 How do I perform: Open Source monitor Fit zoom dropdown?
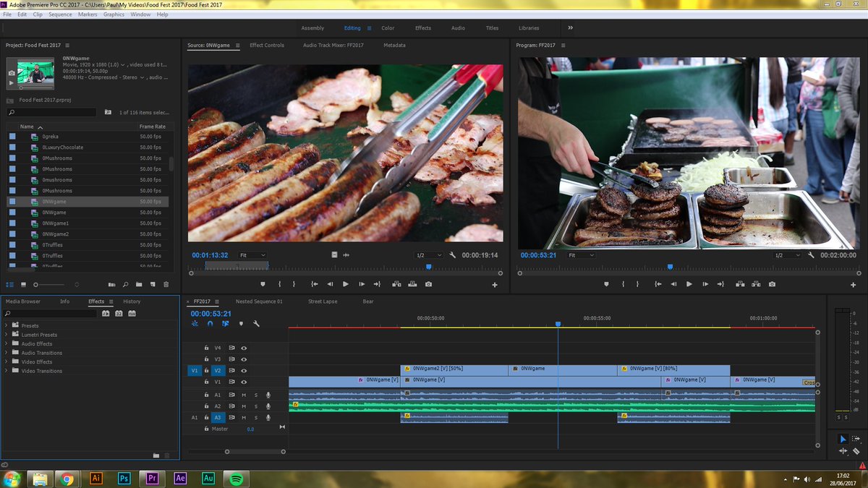point(252,255)
